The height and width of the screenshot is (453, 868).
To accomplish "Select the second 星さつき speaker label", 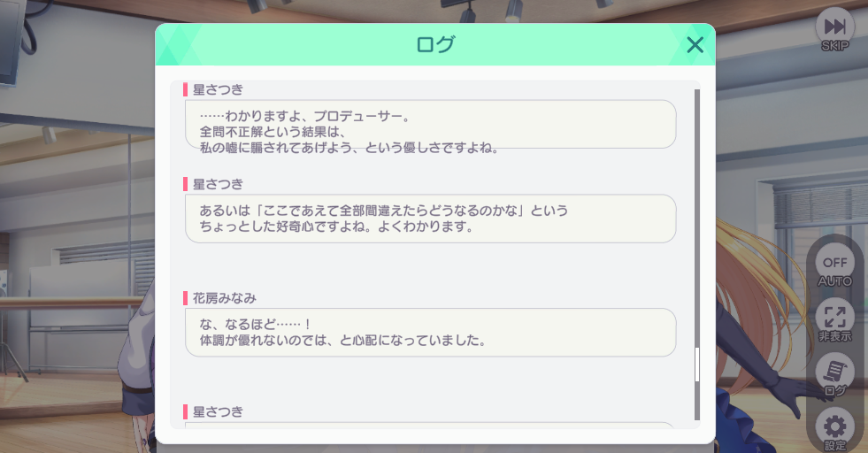I will click(x=218, y=184).
